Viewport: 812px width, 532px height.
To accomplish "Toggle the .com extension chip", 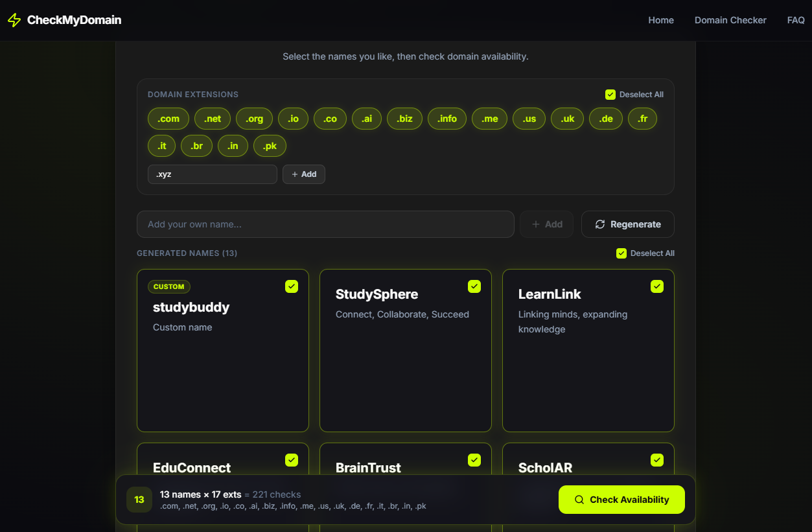I will coord(168,119).
